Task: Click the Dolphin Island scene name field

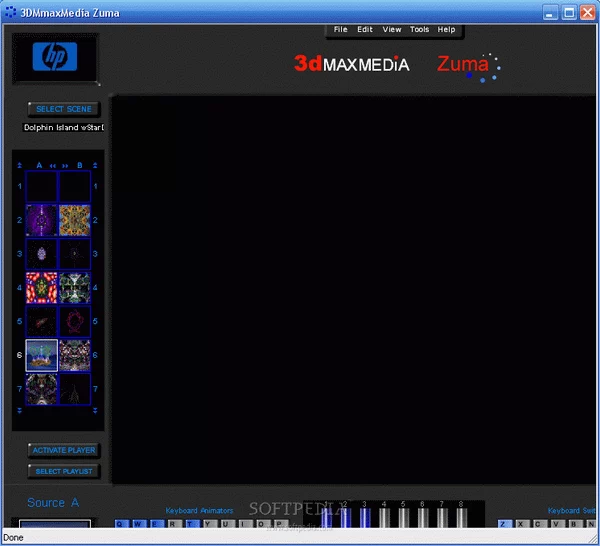Action: tap(64, 127)
